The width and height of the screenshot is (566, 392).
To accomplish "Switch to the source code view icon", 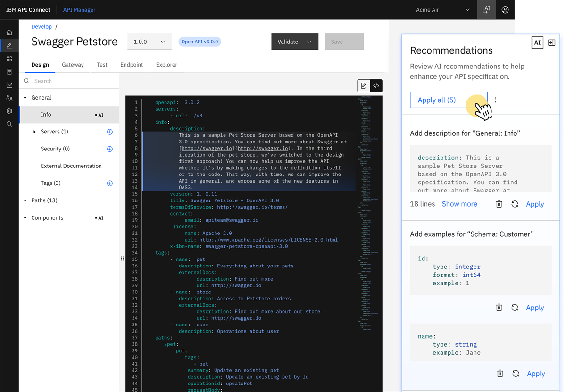I will pos(376,86).
